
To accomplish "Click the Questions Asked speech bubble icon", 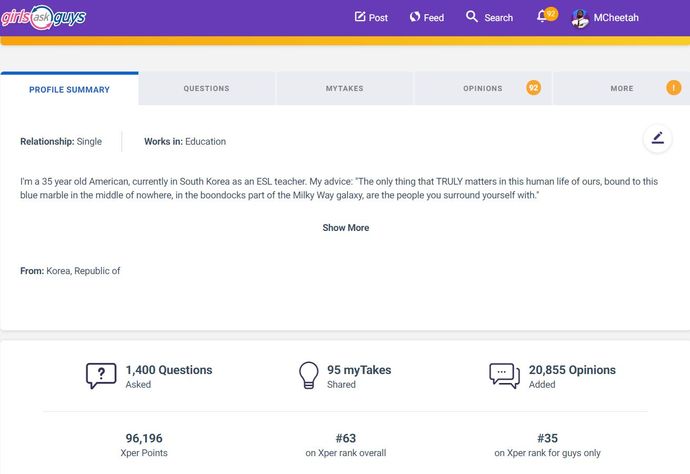I will (101, 375).
